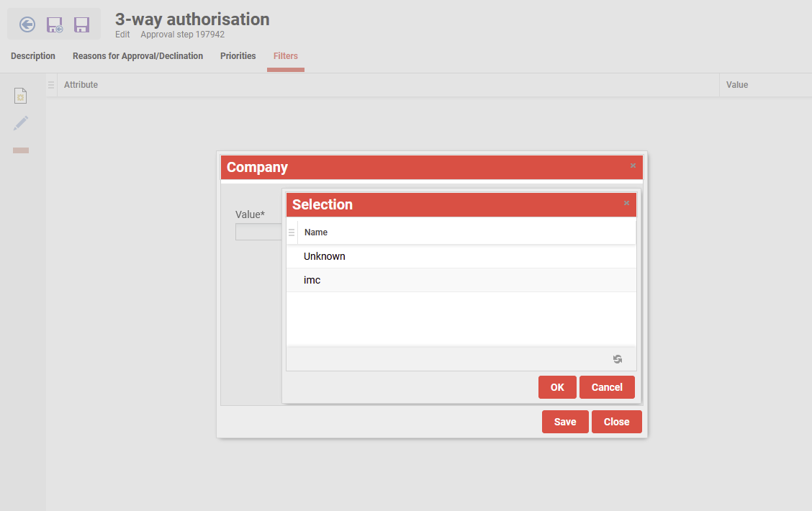Viewport: 812px width, 511px height.
Task: Open the Attribute table column menu
Action: (51, 85)
